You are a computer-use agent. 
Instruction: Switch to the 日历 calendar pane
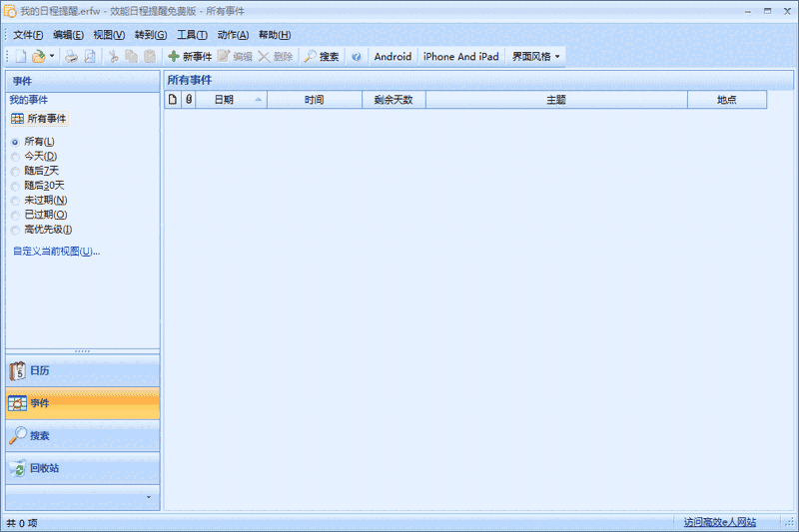coord(83,371)
